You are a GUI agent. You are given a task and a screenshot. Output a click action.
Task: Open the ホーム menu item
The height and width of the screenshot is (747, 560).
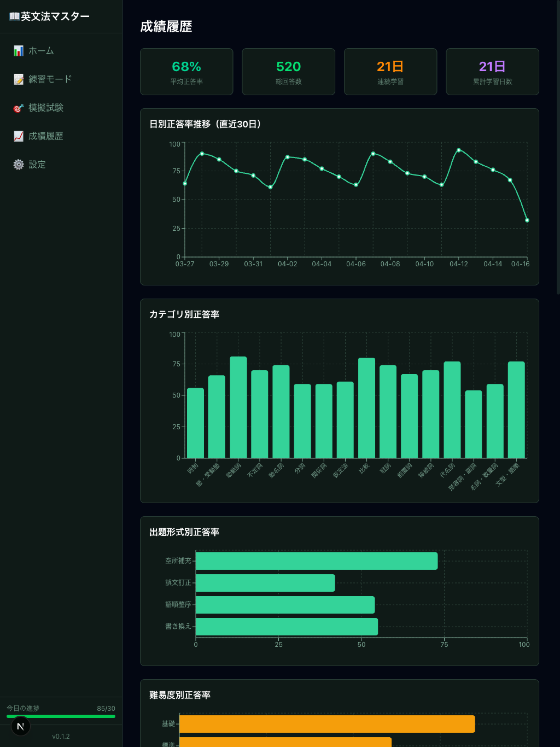point(41,51)
